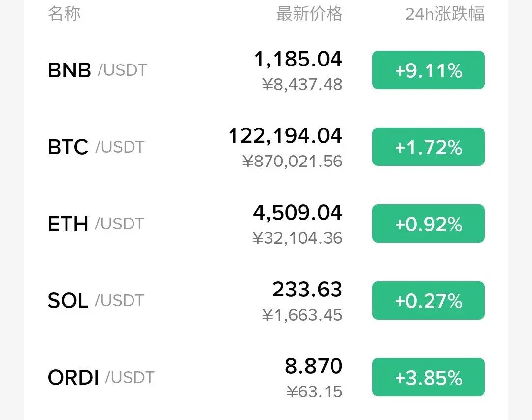Select the ORDI price 8.870

click(313, 366)
